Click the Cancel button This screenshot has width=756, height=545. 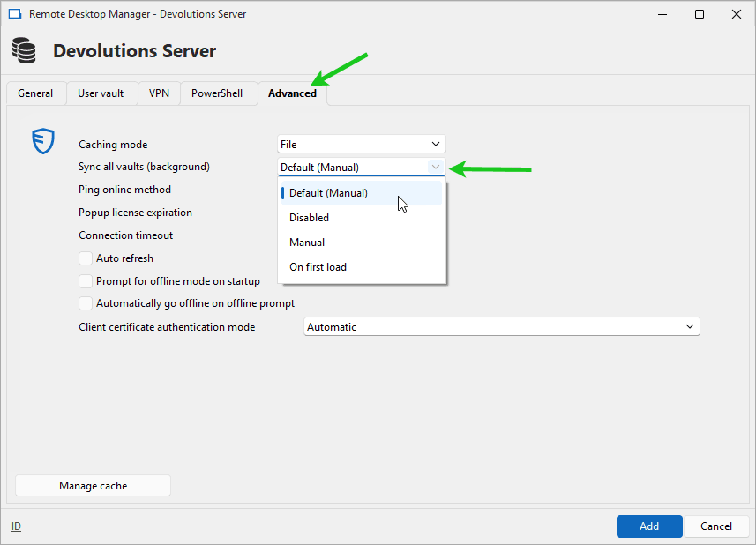point(716,526)
